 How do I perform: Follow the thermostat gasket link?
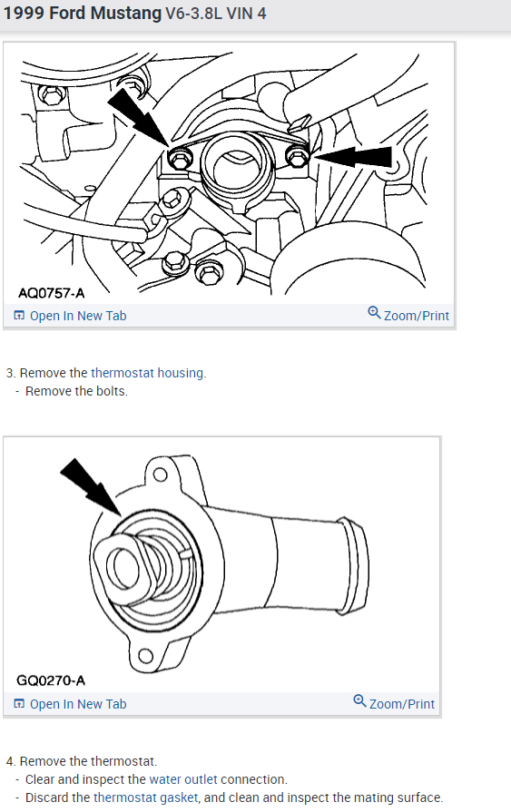point(145,797)
